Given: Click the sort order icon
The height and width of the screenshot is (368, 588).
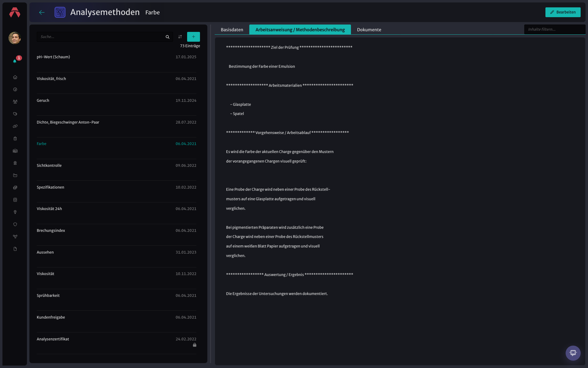Looking at the screenshot, I should [x=180, y=37].
